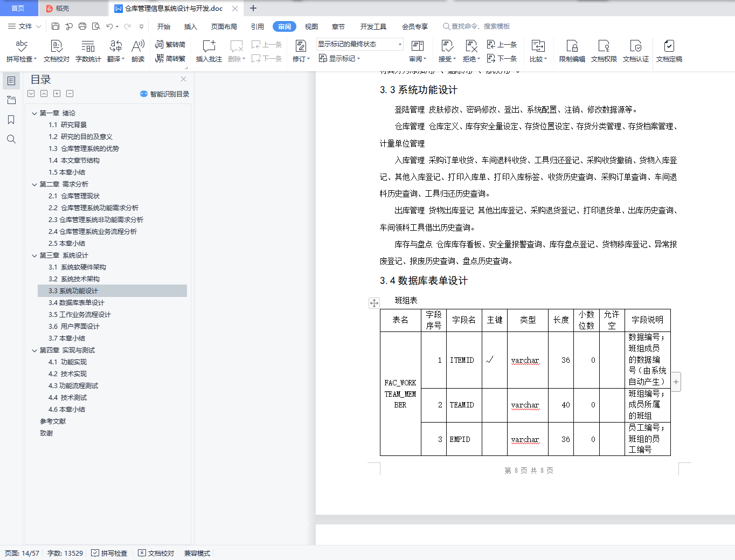Collapse the 第三章 系统设计 tree node

pos(34,255)
